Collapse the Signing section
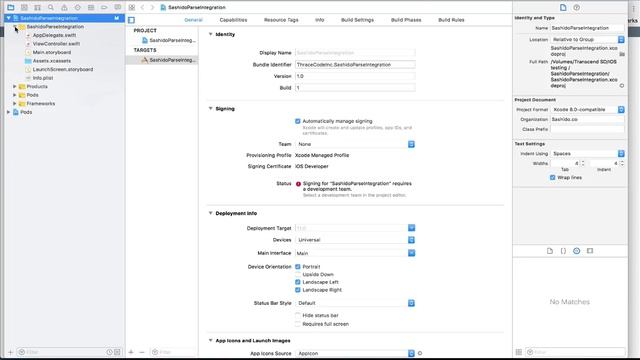This screenshot has width=640, height=360. (211, 109)
